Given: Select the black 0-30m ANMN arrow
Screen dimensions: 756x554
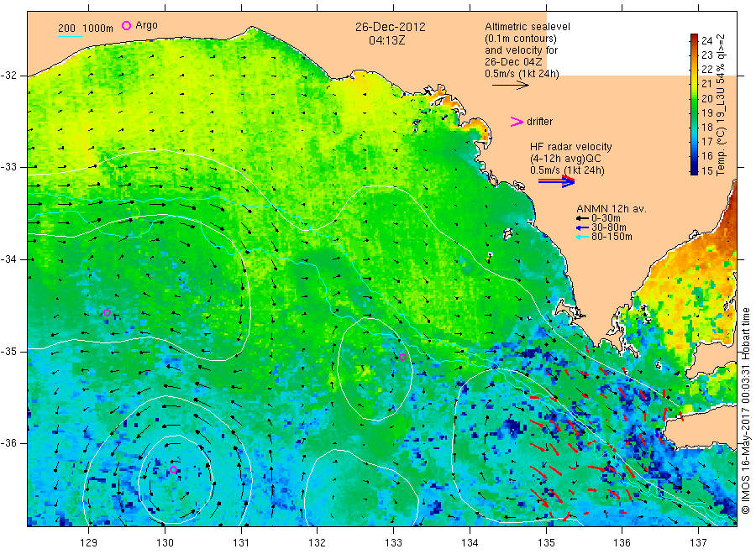Looking at the screenshot, I should click(582, 219).
